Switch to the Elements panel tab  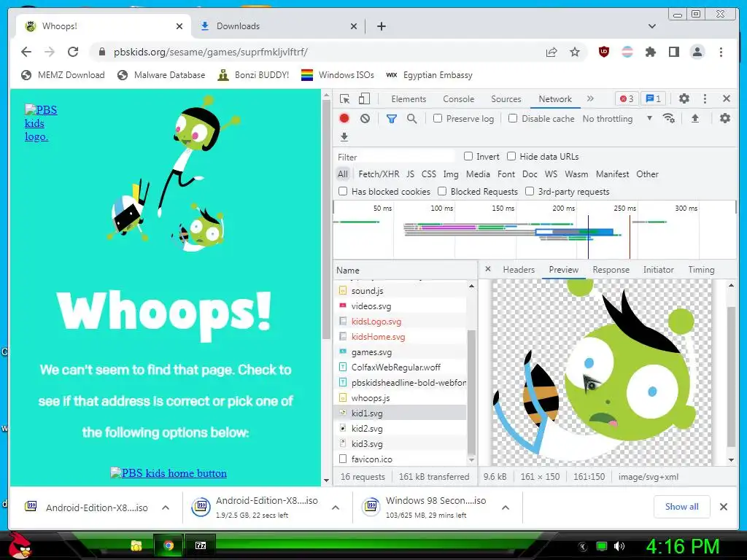409,99
